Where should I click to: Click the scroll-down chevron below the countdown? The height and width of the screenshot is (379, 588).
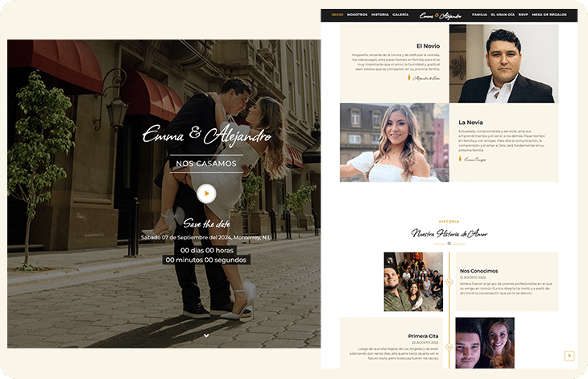[206, 335]
